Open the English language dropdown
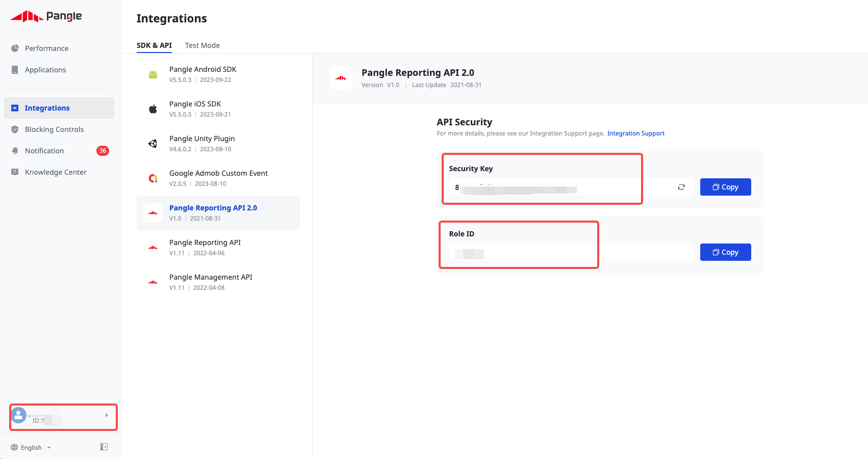 click(31, 448)
